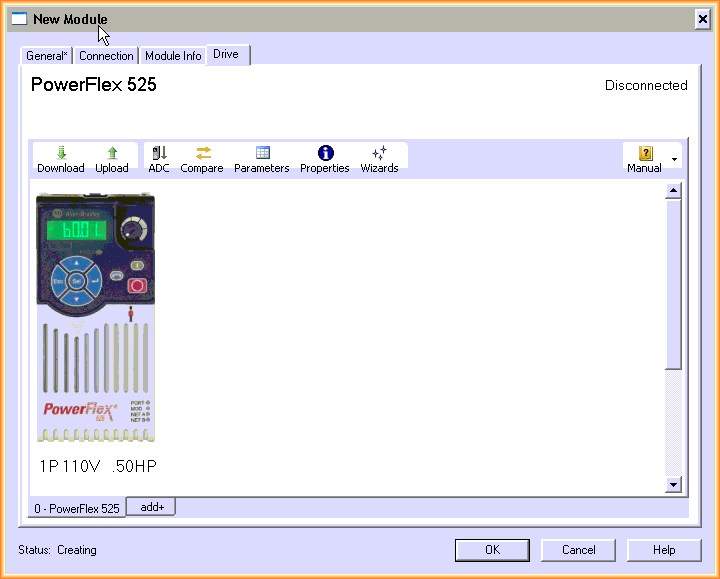Click the scrollbar up arrow

pos(674,191)
